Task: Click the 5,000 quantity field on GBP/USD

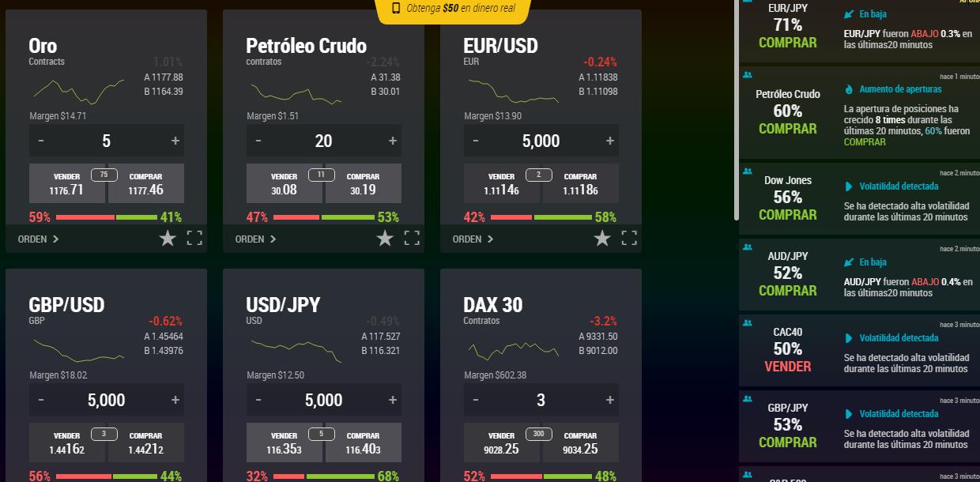Action: pyautogui.click(x=106, y=400)
